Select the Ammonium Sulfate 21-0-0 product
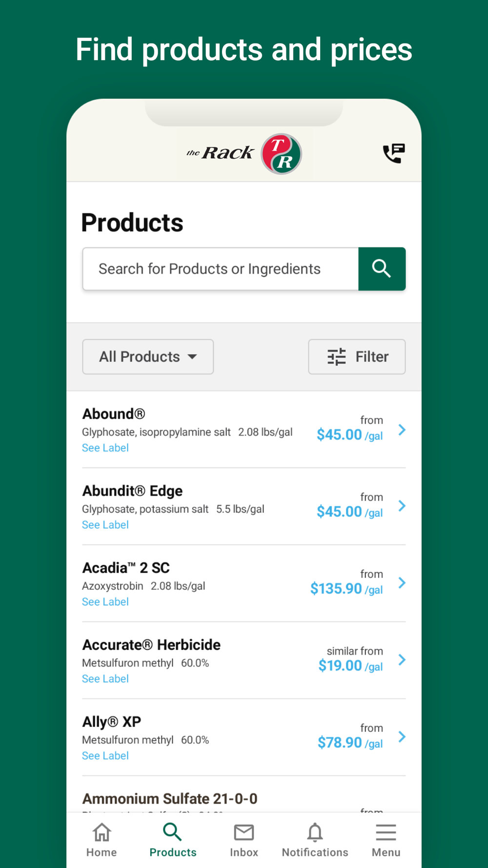 click(170, 799)
